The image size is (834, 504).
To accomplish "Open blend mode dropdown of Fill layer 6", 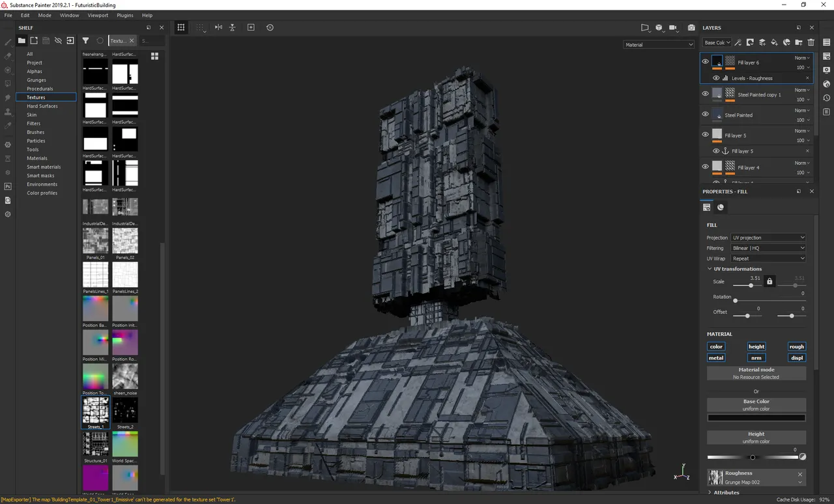I will [802, 58].
